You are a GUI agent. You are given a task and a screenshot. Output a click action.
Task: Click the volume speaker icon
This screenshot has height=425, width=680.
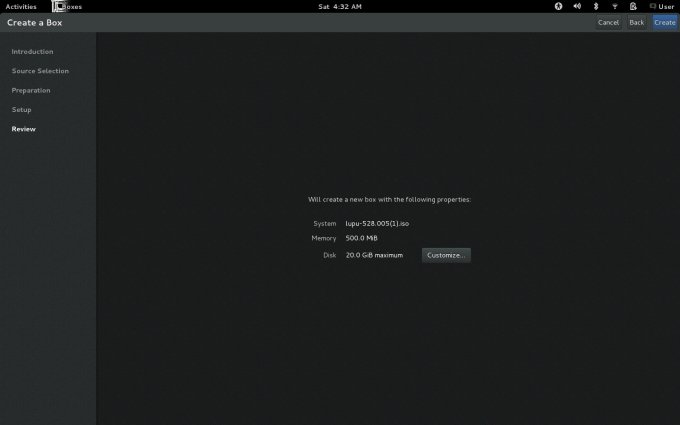pyautogui.click(x=577, y=6)
